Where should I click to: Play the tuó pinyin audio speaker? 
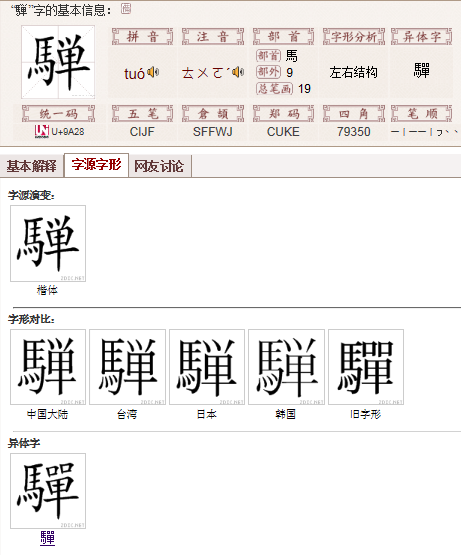153,72
